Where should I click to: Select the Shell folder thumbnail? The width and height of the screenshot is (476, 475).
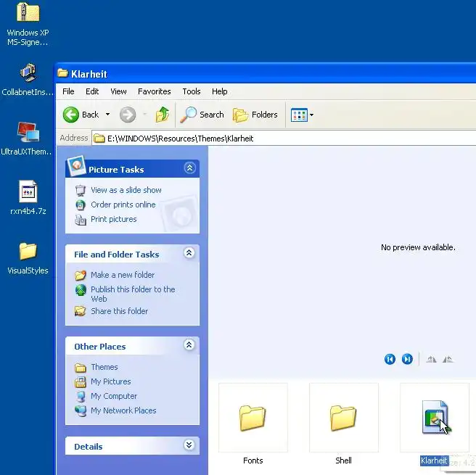tap(343, 418)
